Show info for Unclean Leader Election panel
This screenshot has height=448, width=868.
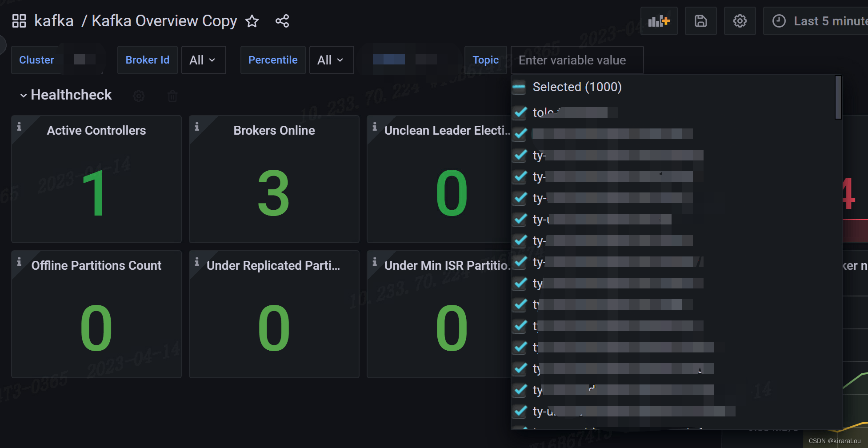click(375, 127)
